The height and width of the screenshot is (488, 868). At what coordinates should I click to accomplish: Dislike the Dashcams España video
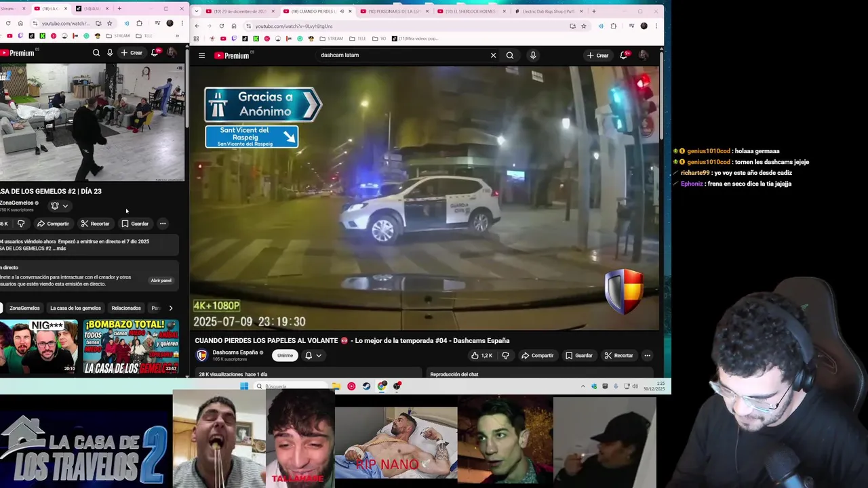coord(505,356)
